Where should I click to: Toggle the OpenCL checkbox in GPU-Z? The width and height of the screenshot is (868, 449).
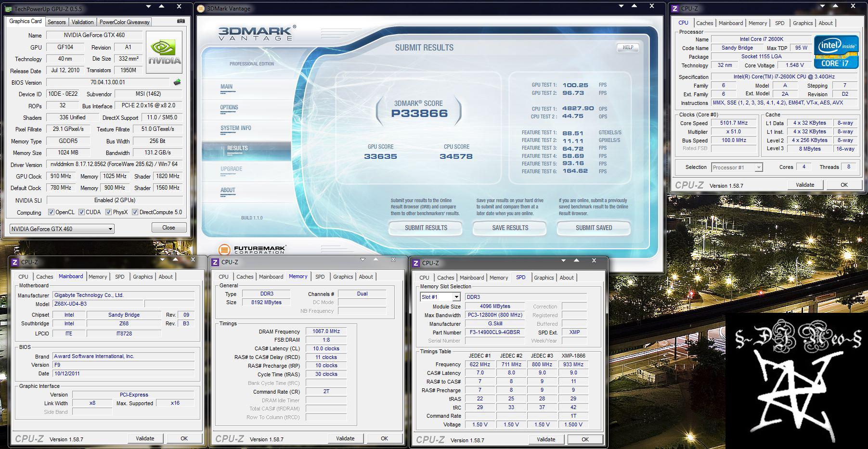(51, 212)
